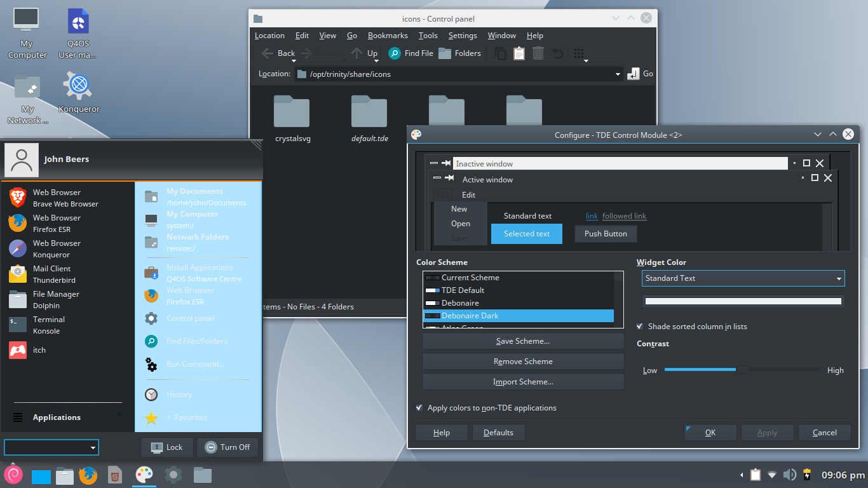Image resolution: width=868 pixels, height=488 pixels.
Task: Click the Paste clipboard icon in toolbar
Action: tap(519, 54)
